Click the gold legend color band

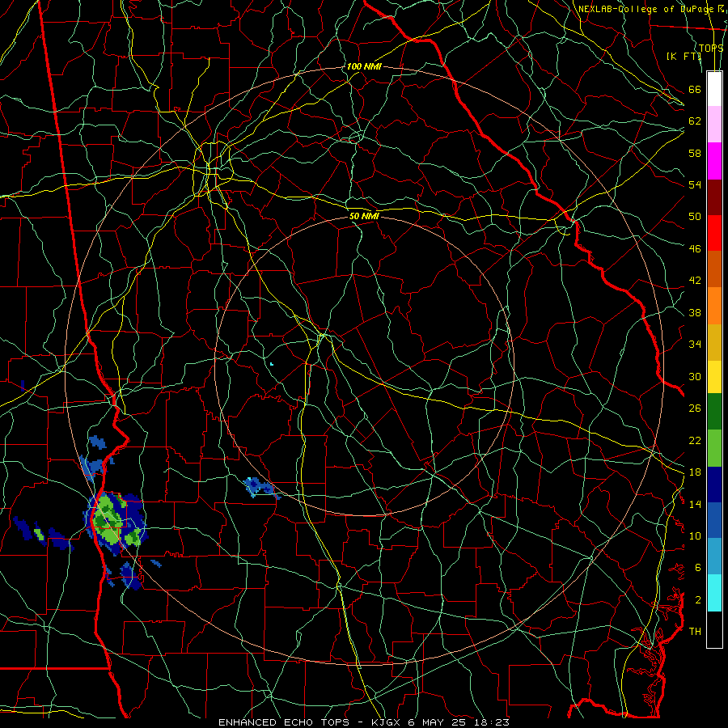(714, 342)
